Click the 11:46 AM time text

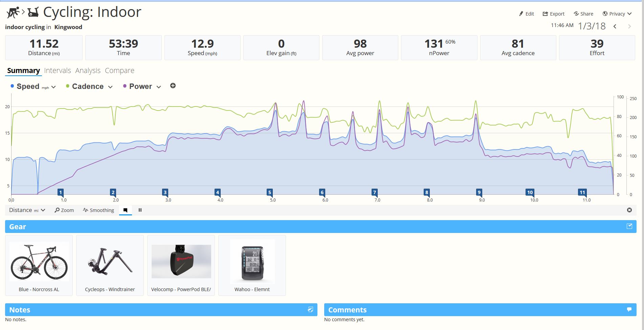point(562,25)
